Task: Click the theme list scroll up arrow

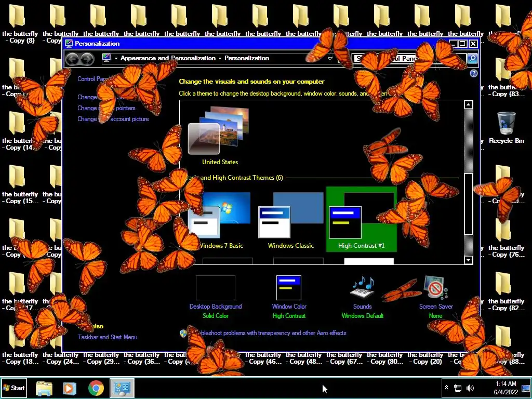Action: [x=468, y=104]
